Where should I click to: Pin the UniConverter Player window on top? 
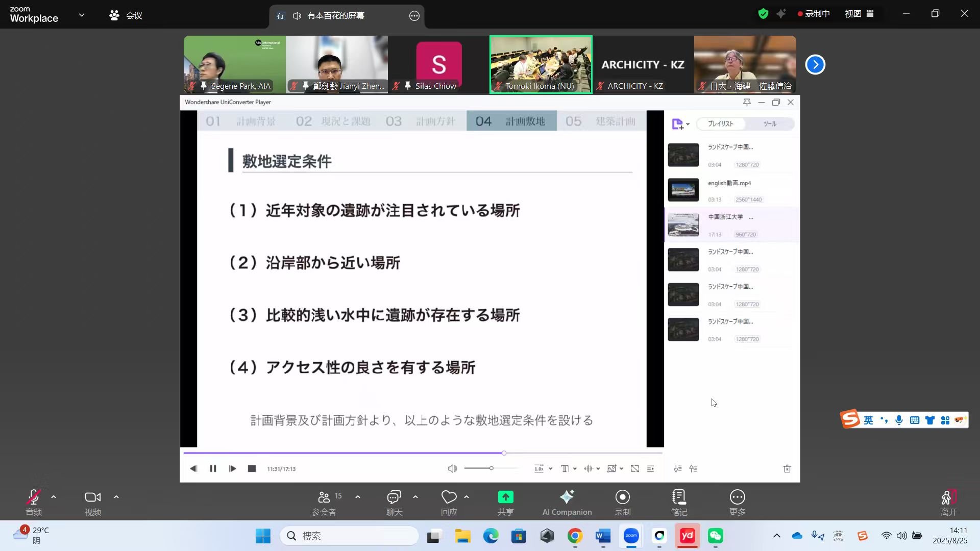click(x=747, y=102)
